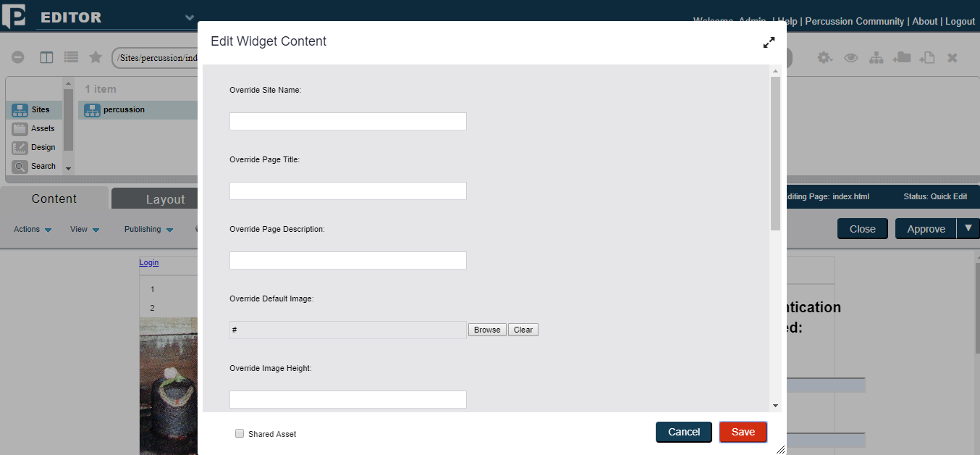Click the dialog scrollbar down arrow

tap(775, 406)
